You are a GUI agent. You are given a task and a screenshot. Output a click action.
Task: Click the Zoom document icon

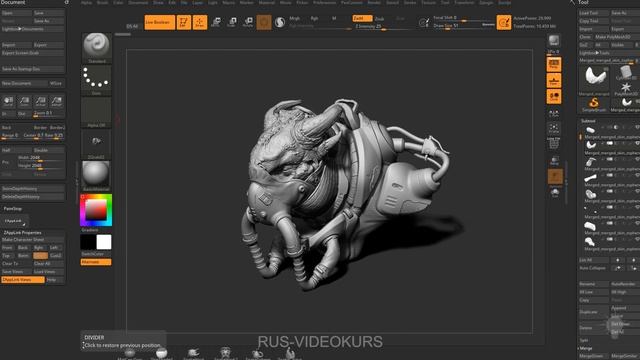click(24, 101)
